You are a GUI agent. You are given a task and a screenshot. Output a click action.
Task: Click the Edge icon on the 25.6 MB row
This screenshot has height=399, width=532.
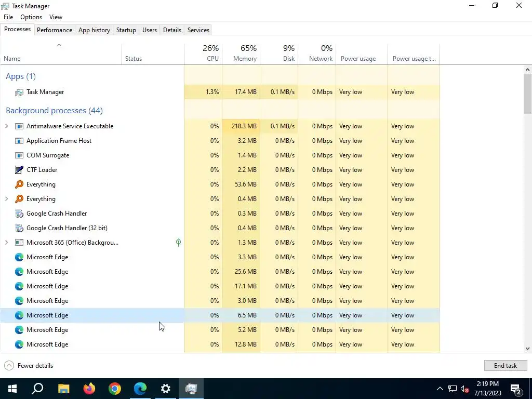pos(19,272)
